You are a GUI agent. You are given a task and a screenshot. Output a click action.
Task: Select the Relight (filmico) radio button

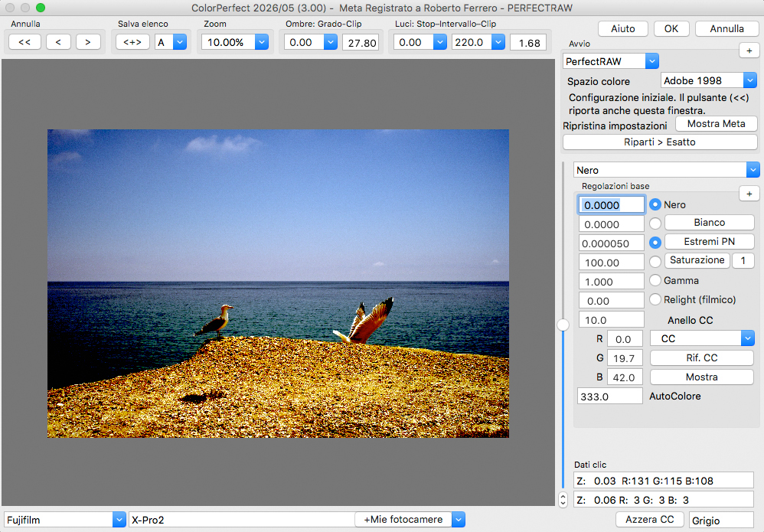[x=655, y=299]
